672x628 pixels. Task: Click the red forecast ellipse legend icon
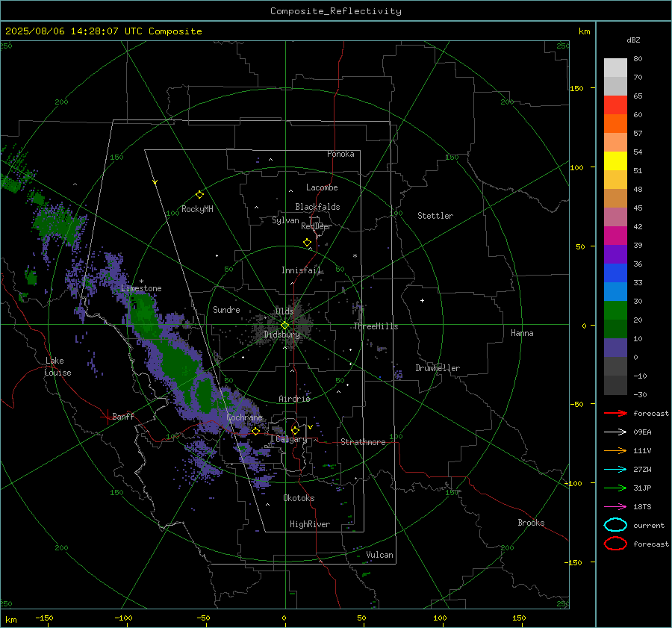pyautogui.click(x=615, y=544)
